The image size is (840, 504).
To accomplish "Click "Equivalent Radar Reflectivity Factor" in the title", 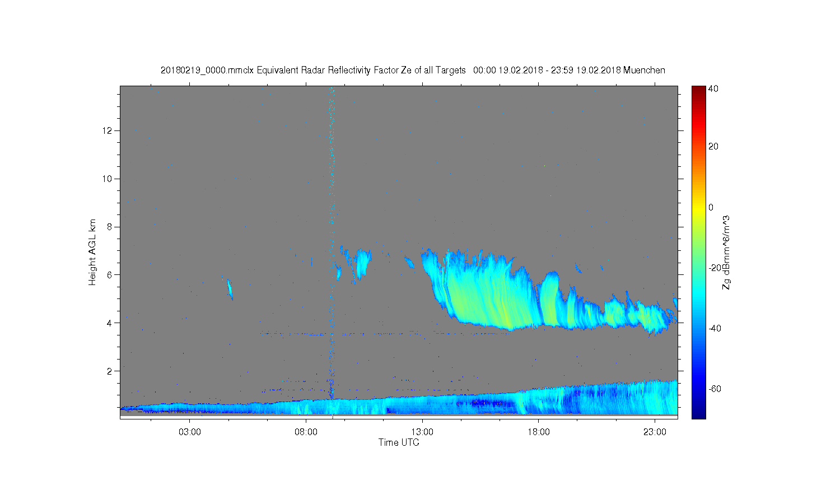I will coord(328,71).
